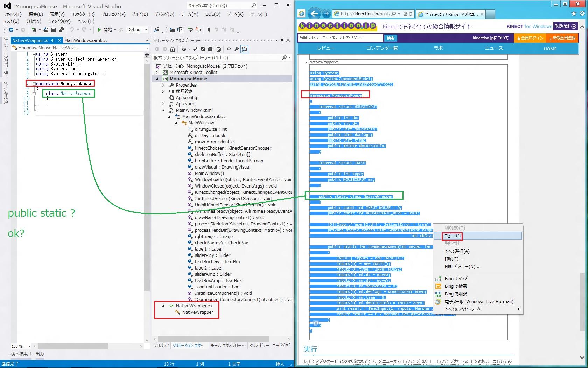Switch to the MainWindow.xaml.cs editor tab
588x368 pixels.
point(85,40)
